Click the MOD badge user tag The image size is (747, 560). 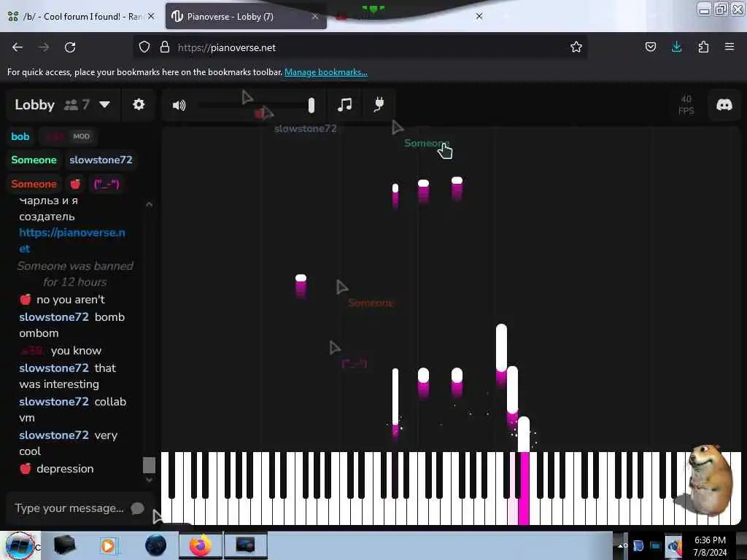[81, 136]
